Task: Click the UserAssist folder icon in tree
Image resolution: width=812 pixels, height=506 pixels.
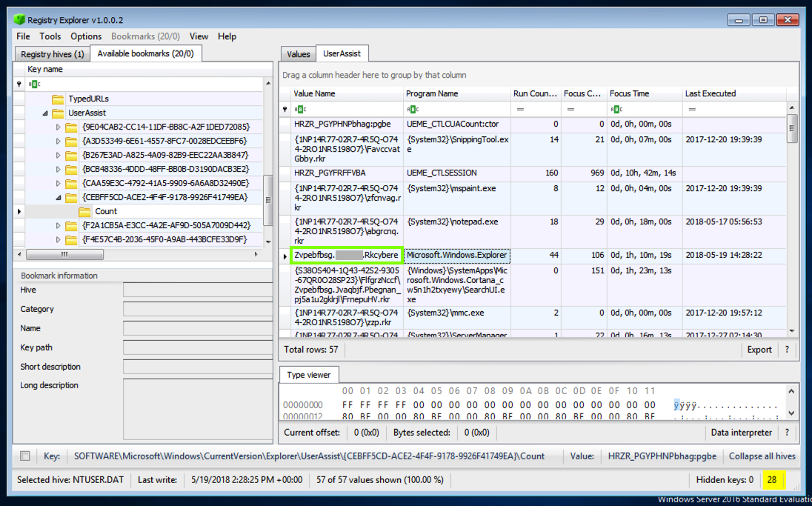Action: coord(58,113)
